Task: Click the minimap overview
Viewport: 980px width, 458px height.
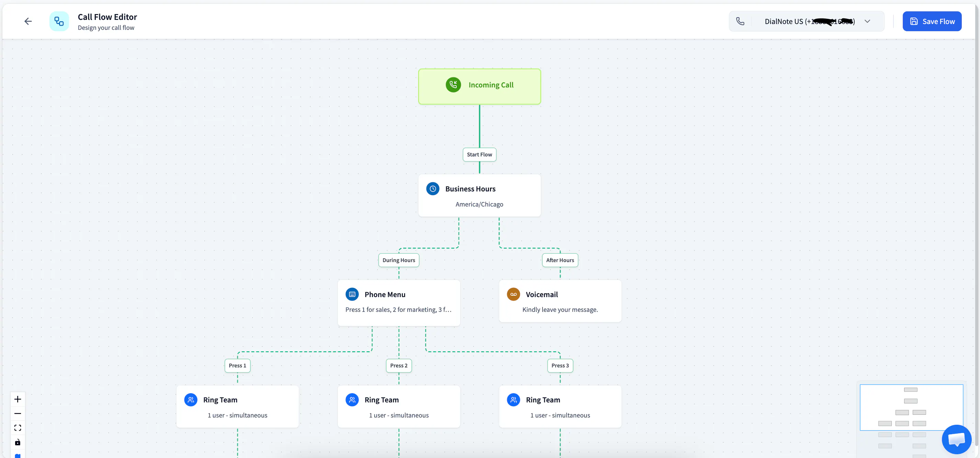Action: click(911, 419)
